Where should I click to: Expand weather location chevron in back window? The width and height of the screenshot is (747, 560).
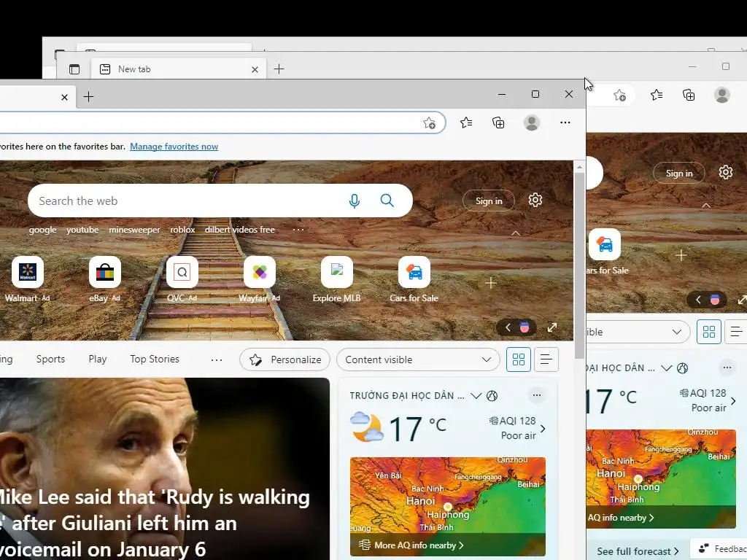point(667,368)
